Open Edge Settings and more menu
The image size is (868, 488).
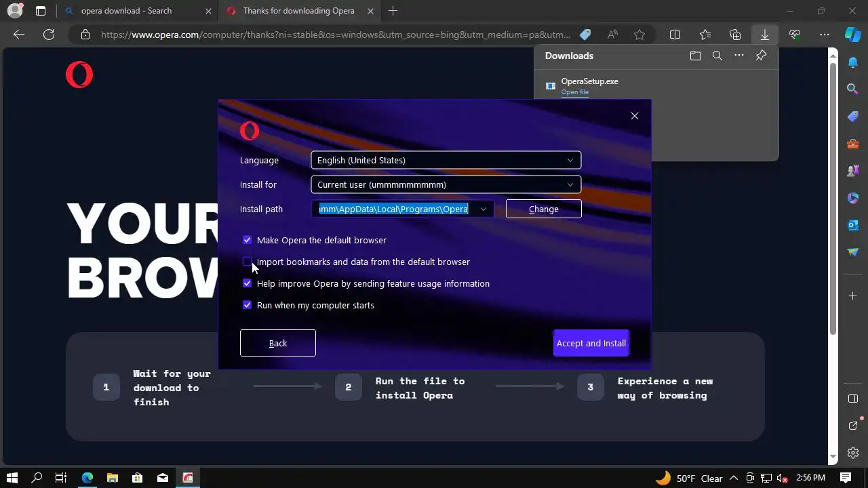point(825,35)
